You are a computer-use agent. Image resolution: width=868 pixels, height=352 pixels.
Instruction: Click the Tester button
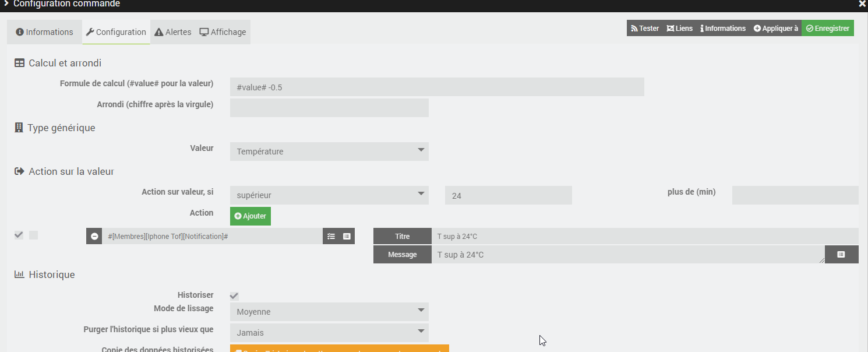(x=645, y=28)
